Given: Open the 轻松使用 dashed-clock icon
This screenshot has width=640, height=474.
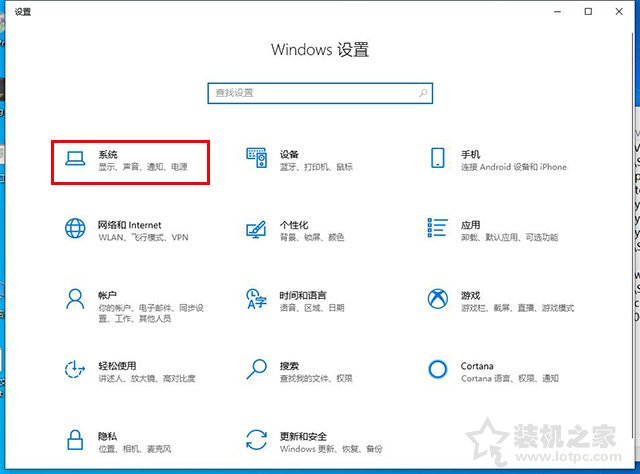Looking at the screenshot, I should click(x=75, y=369).
